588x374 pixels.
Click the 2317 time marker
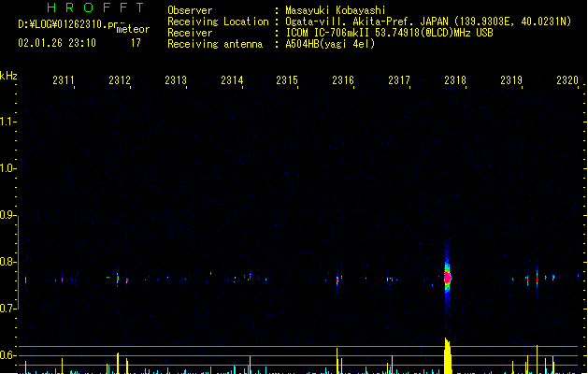coord(399,80)
